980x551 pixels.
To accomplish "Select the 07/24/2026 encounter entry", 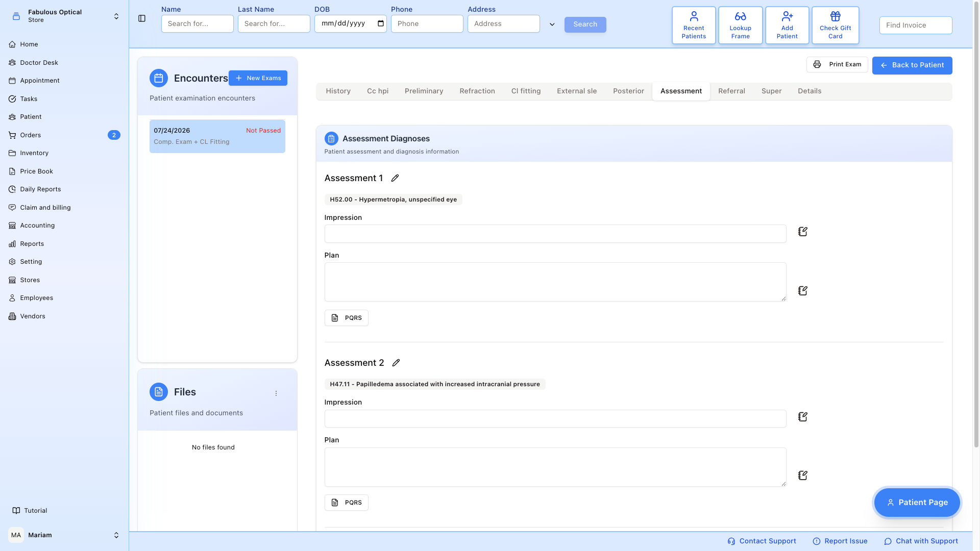I will point(217,136).
